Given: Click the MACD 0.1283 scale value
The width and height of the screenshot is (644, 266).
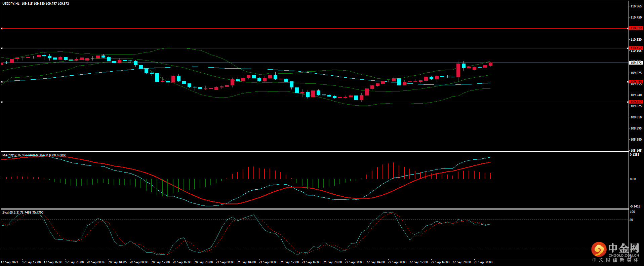Looking at the screenshot, I should click(x=635, y=155).
